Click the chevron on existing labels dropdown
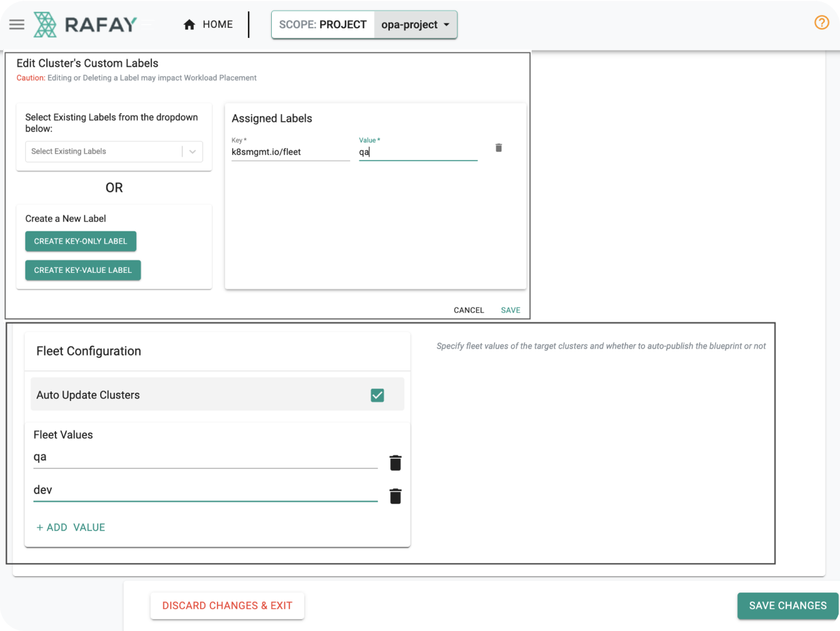 (x=191, y=151)
